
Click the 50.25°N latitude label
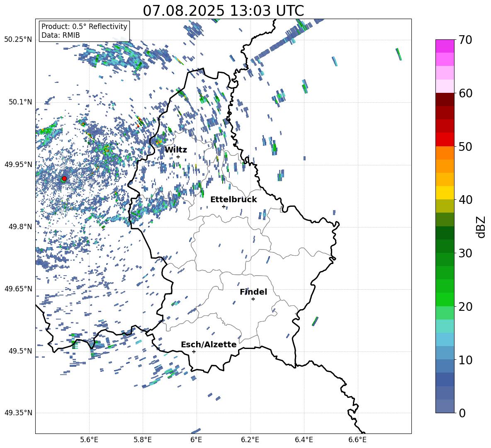pos(18,40)
